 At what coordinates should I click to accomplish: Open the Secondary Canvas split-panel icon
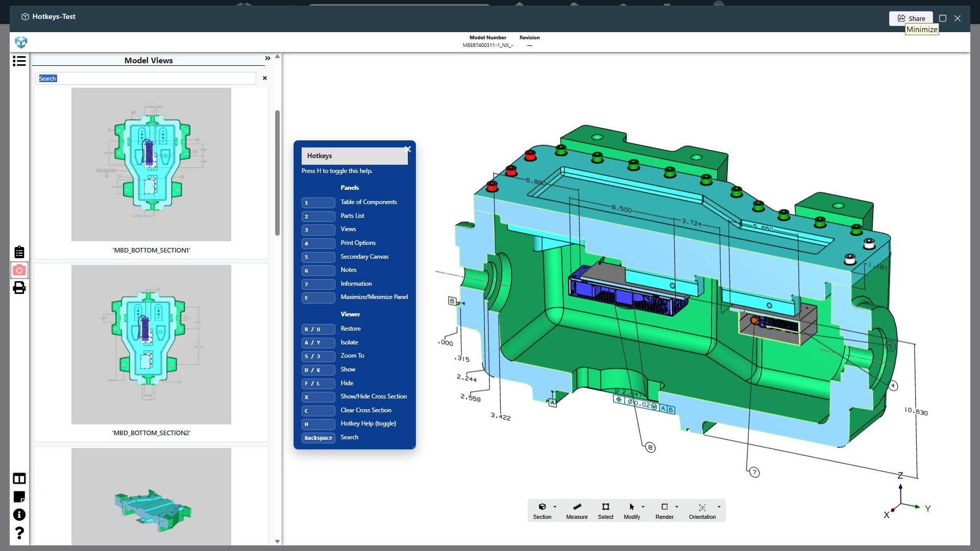(19, 479)
